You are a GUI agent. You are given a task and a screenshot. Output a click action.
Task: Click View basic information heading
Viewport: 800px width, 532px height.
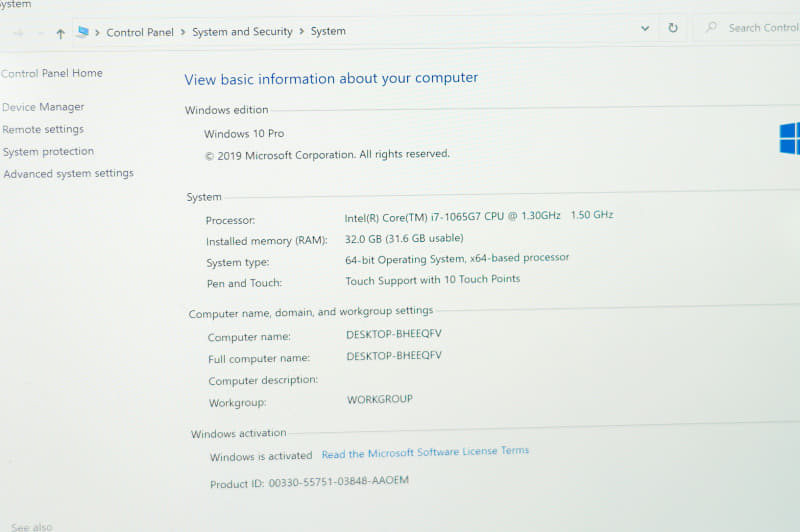point(331,79)
